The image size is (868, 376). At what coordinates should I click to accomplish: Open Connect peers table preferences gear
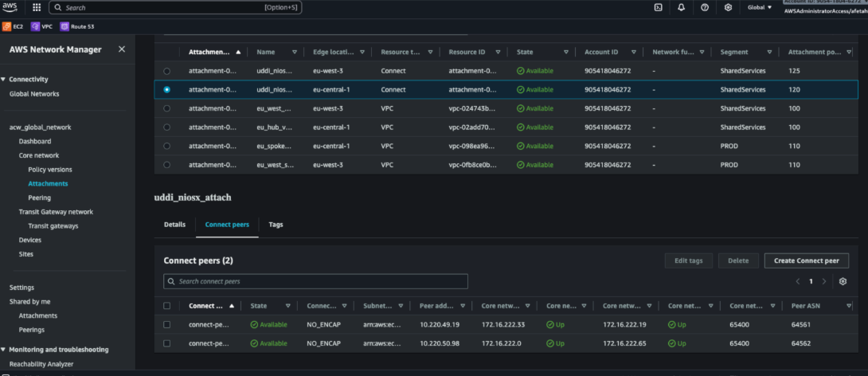843,281
